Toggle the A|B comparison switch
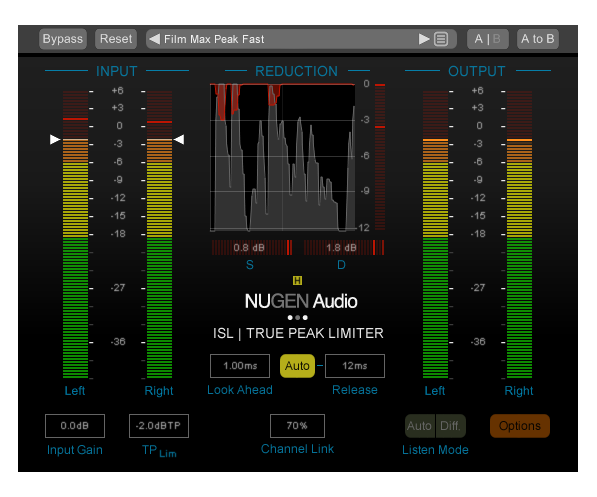The image size is (597, 497). point(488,39)
